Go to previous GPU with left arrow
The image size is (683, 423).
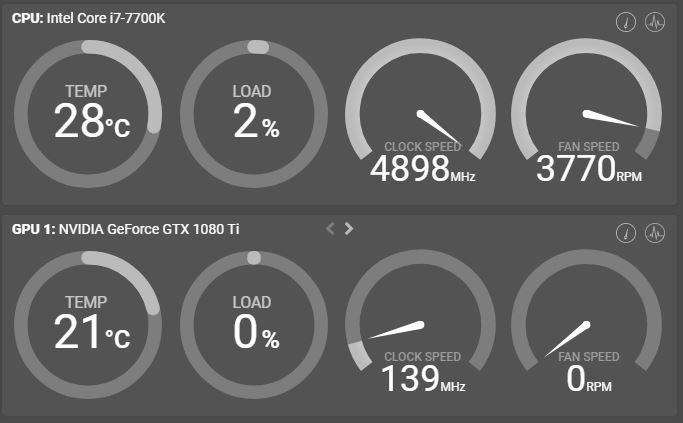point(331,229)
